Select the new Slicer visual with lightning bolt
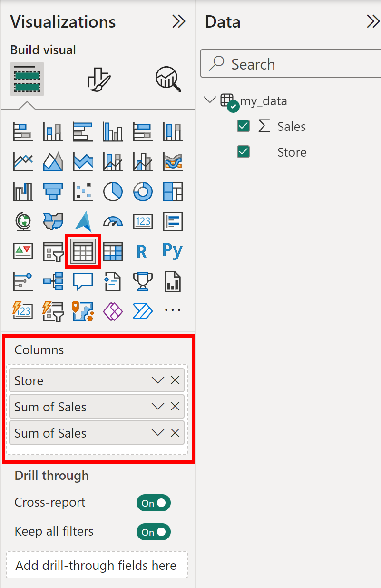 (x=53, y=310)
